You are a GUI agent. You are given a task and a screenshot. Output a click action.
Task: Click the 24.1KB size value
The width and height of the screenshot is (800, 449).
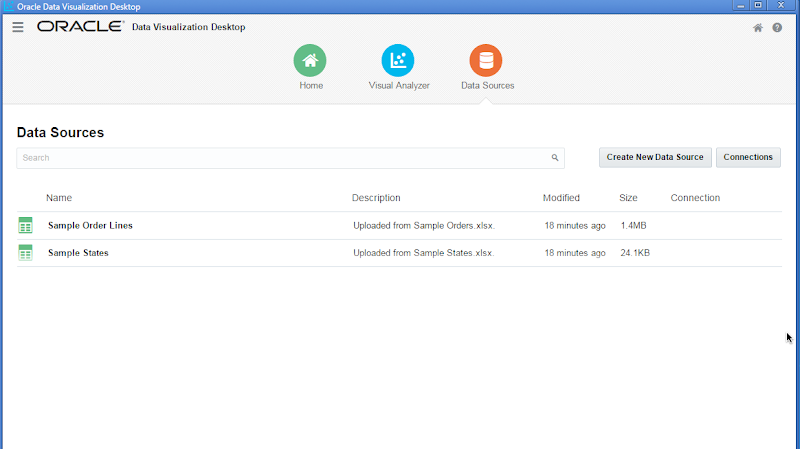[635, 253]
